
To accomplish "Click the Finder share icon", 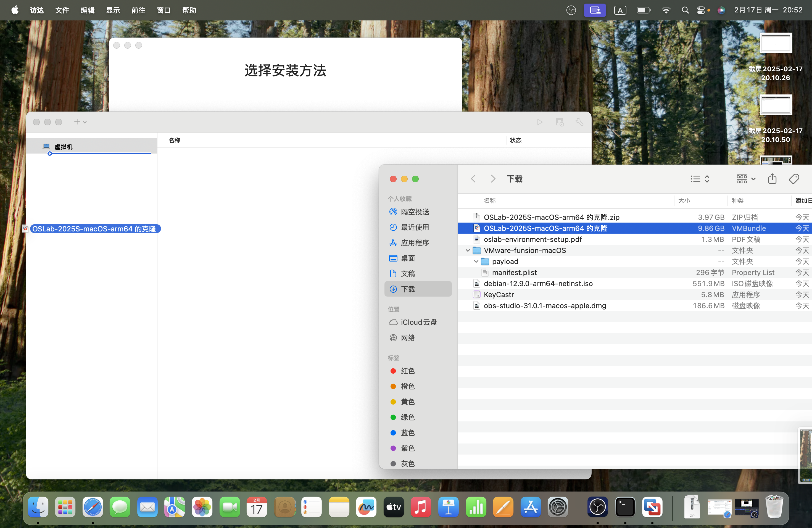I will coord(772,179).
